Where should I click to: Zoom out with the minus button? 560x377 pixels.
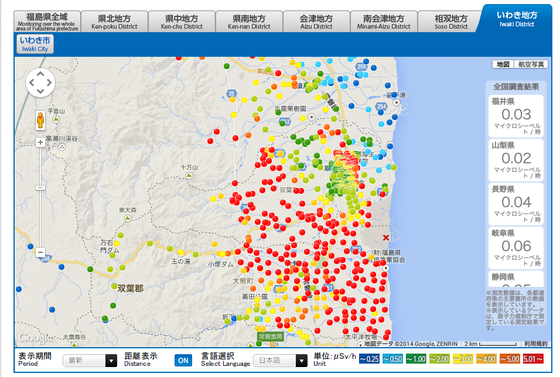40,252
